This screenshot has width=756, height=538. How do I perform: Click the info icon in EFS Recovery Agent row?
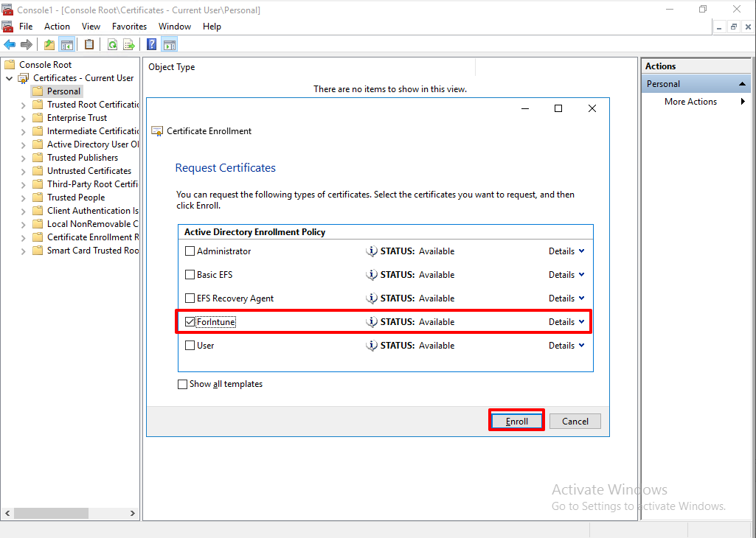tap(371, 298)
